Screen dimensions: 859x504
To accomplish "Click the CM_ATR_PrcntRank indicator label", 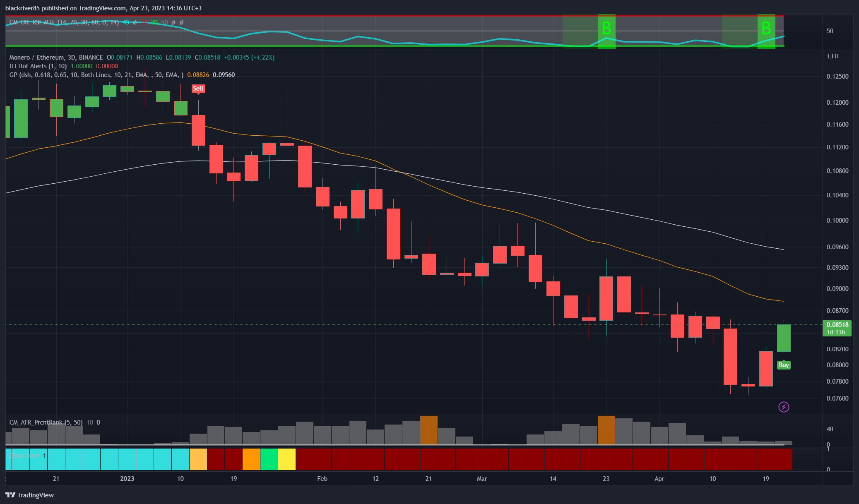I will click(x=46, y=422).
